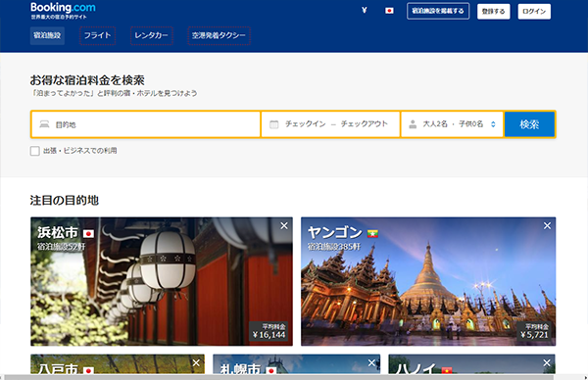Click the 宿泊施設を掲載する button
Viewport: 588px width, 380px height.
click(438, 11)
